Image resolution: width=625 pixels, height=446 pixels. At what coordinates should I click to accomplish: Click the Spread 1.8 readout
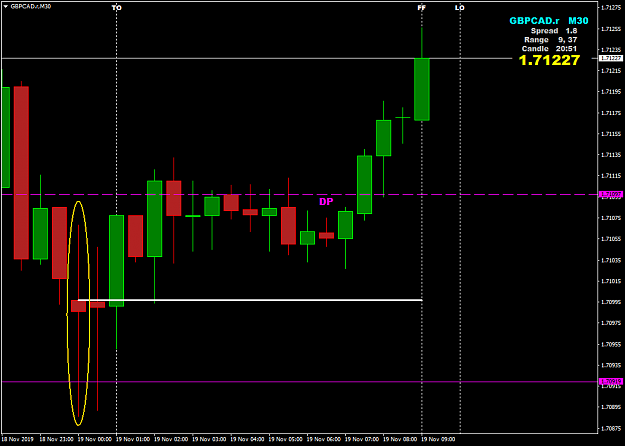554,31
